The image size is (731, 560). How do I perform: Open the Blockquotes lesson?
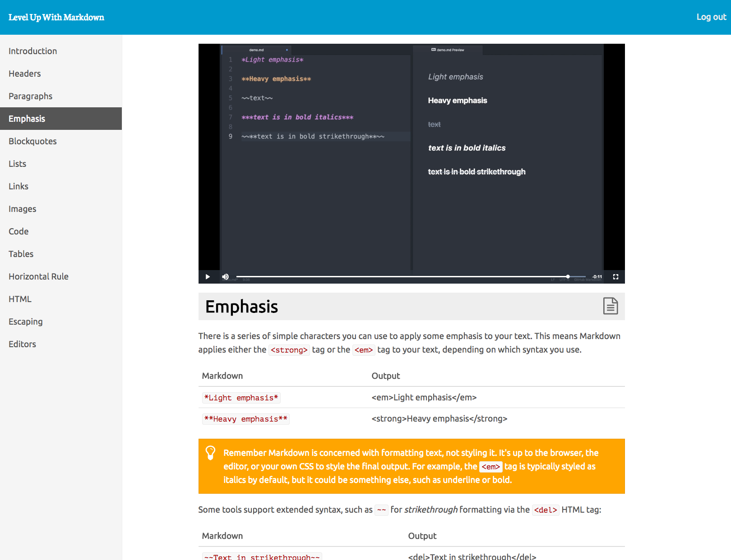32,141
